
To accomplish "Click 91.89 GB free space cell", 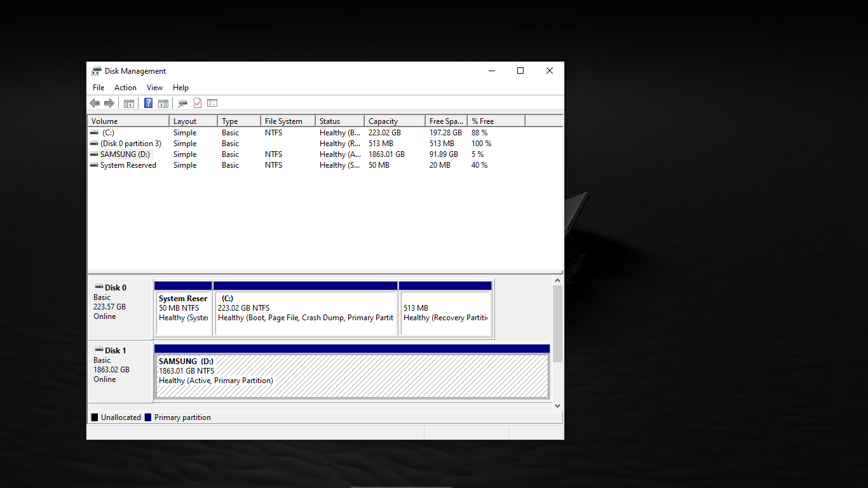I will (x=444, y=154).
